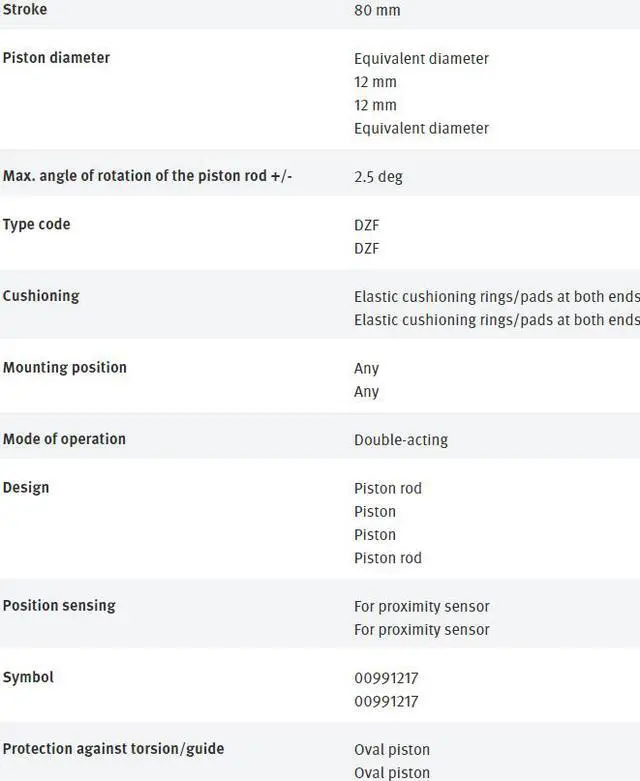Select the topmost Piston rod design value
Viewport: 640px width, 781px height.
[388, 489]
